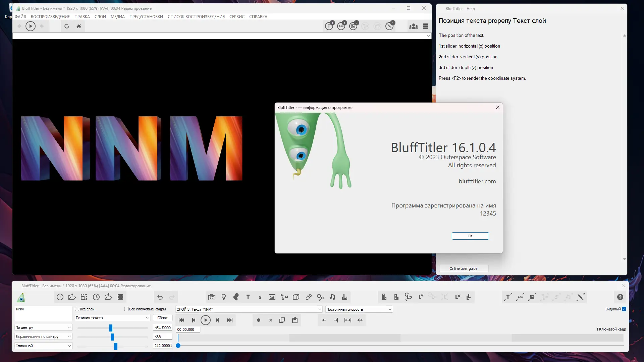Image resolution: width=644 pixels, height=362 pixels.
Task: Open the 'Постоянная скорость' dropdown
Action: click(x=359, y=309)
